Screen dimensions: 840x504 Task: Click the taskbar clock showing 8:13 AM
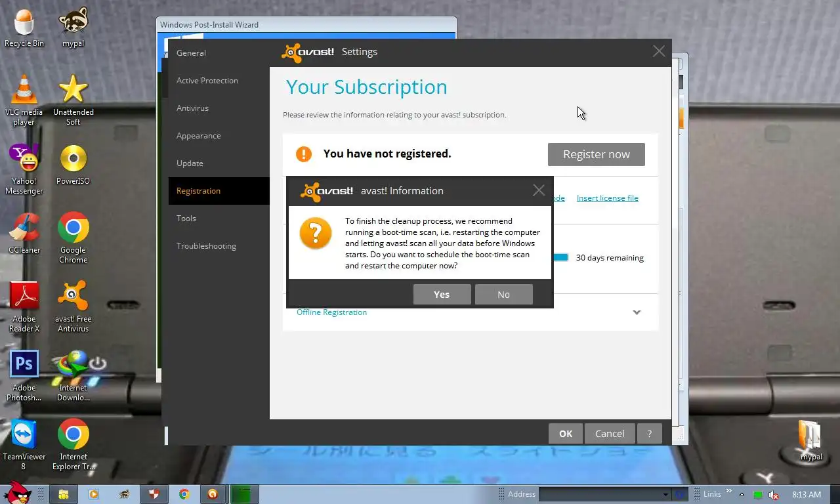807,494
